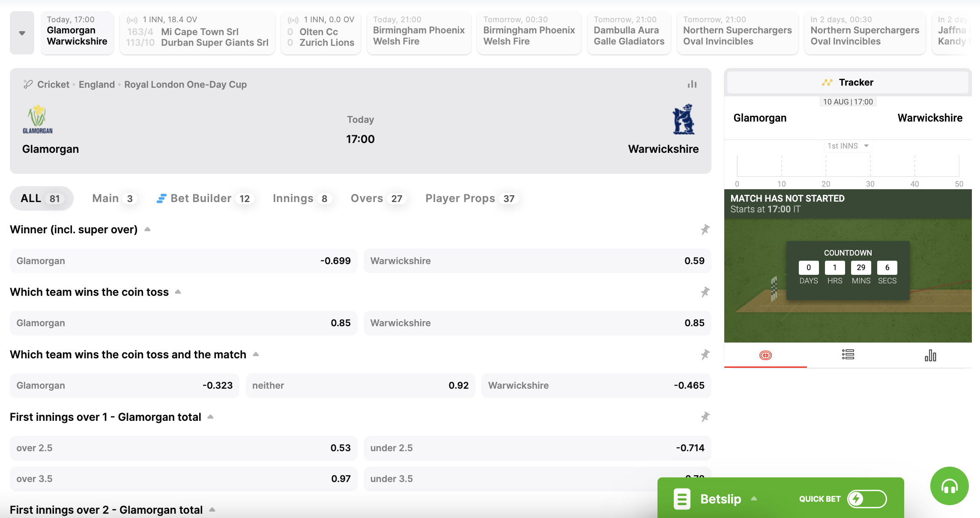Switch to the Innings tab
Image resolution: width=980 pixels, height=518 pixels.
coord(302,199)
